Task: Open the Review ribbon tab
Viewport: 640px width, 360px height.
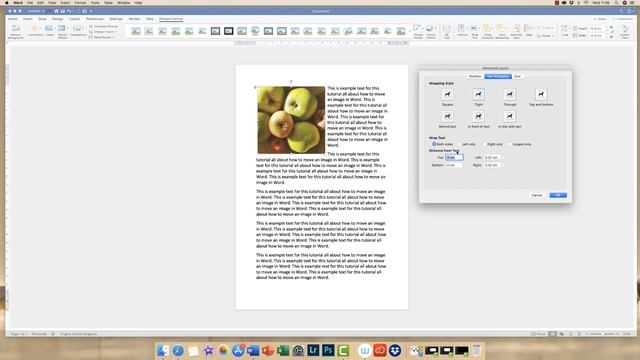Action: pyautogui.click(x=134, y=19)
